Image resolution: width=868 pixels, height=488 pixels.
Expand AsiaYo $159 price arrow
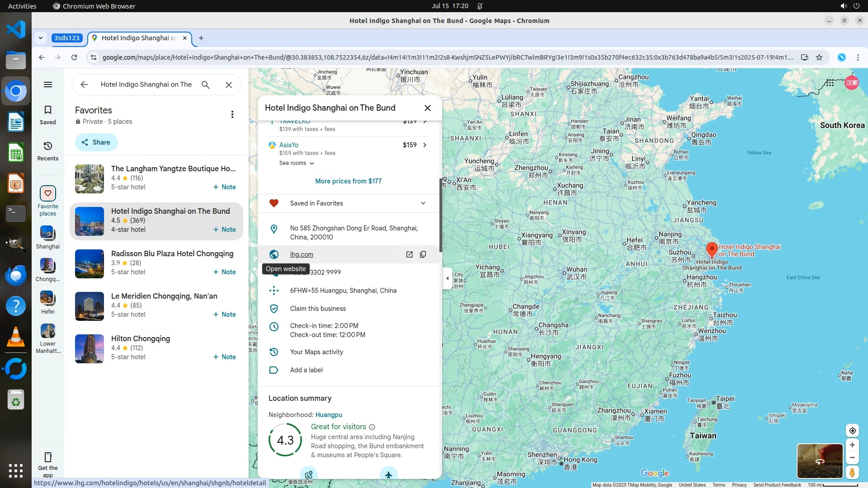425,145
